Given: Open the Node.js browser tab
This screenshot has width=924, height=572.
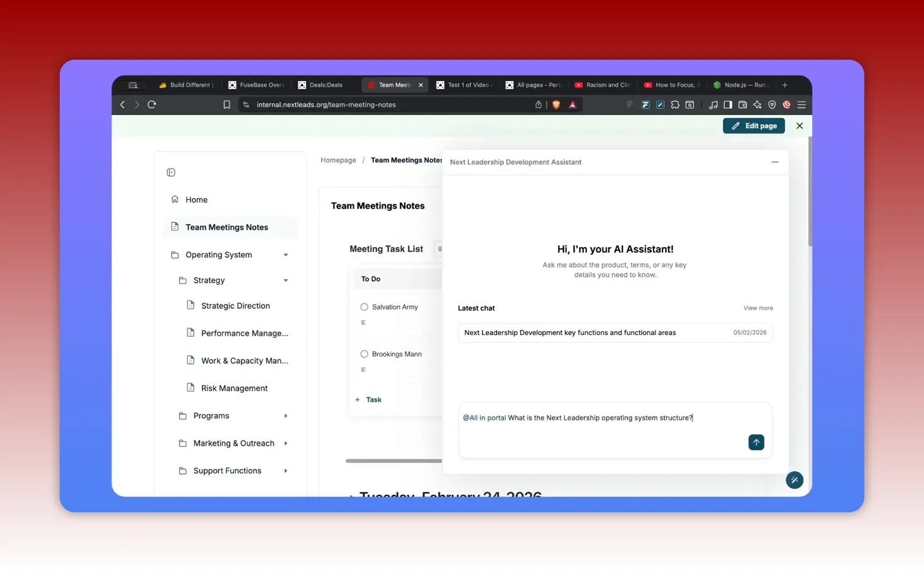Looking at the screenshot, I should (742, 84).
